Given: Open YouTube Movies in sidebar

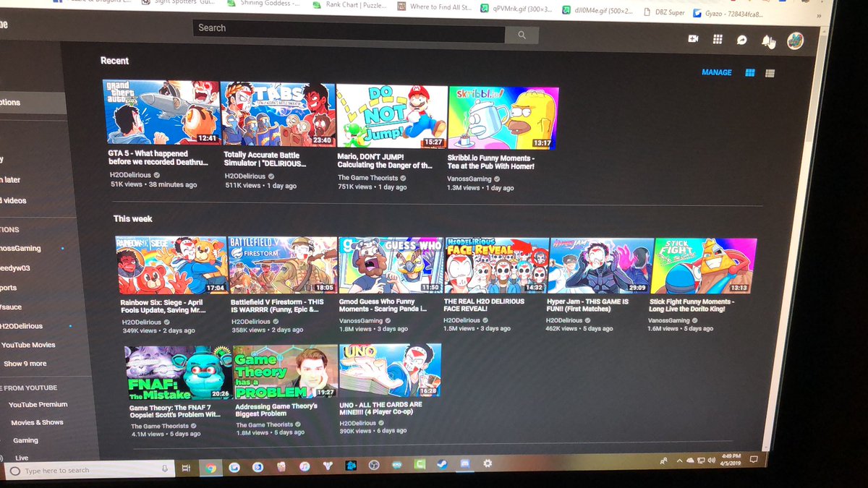Looking at the screenshot, I should coord(27,345).
